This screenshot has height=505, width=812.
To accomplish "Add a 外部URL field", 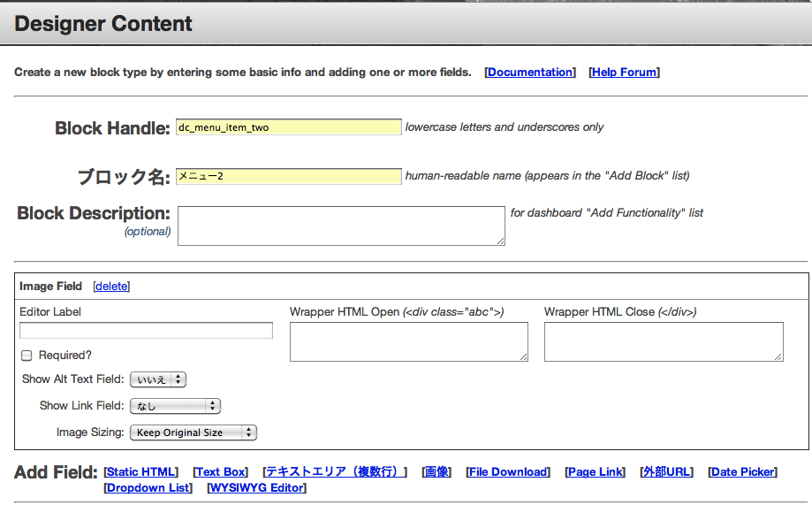I will pyautogui.click(x=666, y=471).
